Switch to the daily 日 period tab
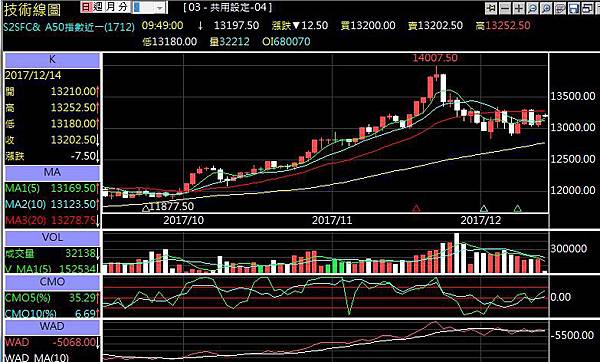This screenshot has height=362, width=600. click(x=86, y=7)
